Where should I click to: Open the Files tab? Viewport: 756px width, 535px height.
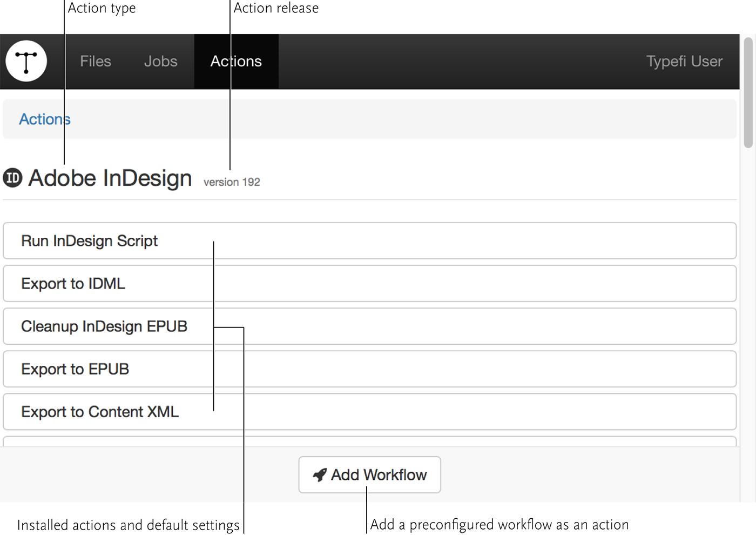click(x=96, y=61)
